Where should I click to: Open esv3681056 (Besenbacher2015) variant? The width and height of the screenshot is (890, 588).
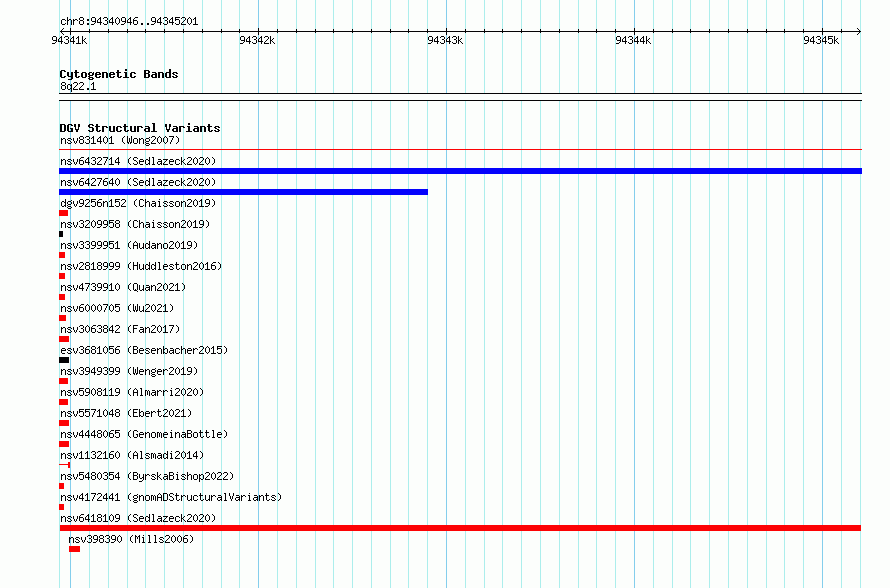tap(144, 350)
